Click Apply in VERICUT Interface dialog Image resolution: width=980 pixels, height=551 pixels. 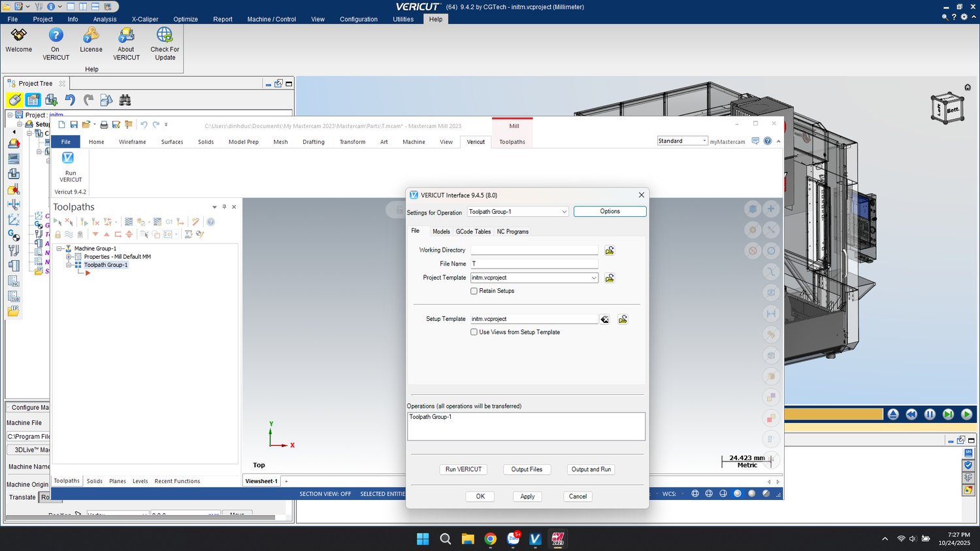pos(528,497)
